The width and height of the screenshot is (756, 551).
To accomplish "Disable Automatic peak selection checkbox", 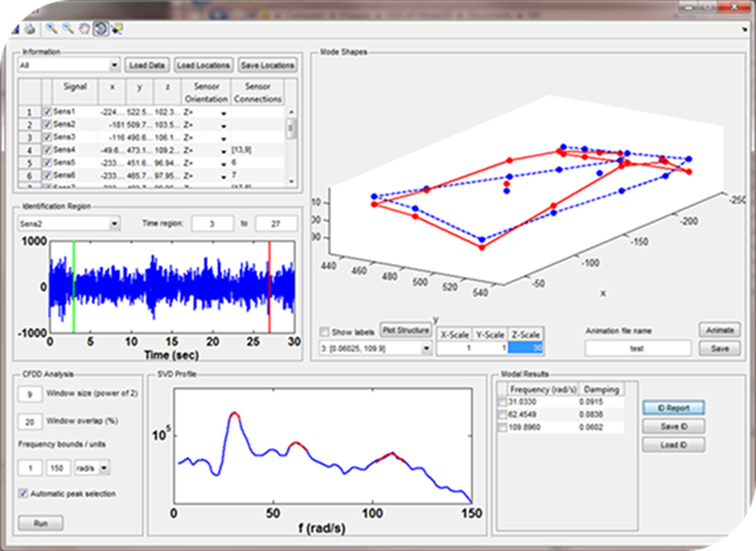I will pos(23,493).
